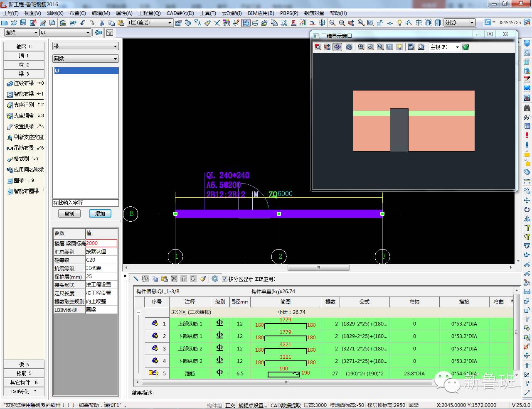The height and width of the screenshot is (409, 532).
Task: Click the format brush icon in the main toolbar
Action: coord(207,23)
